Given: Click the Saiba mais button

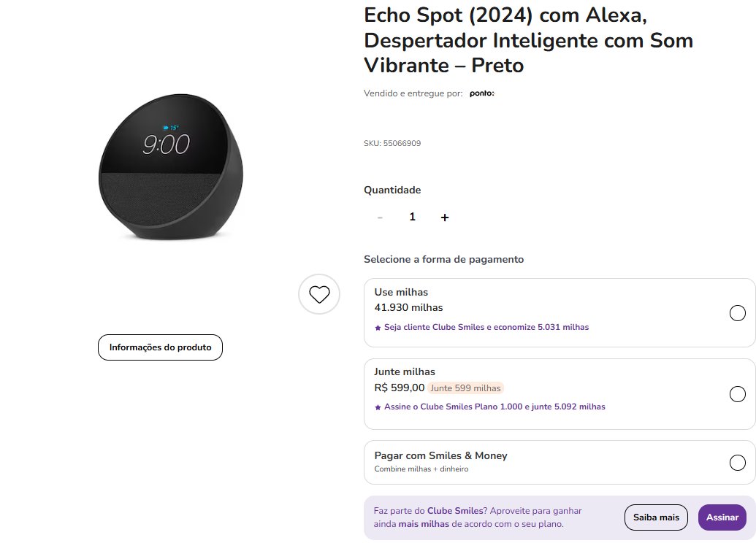Looking at the screenshot, I should point(656,517).
